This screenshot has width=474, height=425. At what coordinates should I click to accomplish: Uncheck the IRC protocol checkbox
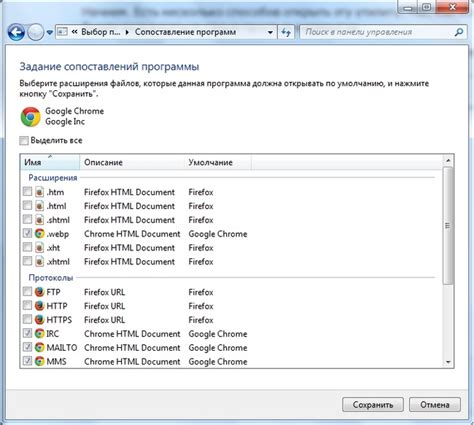tap(27, 333)
